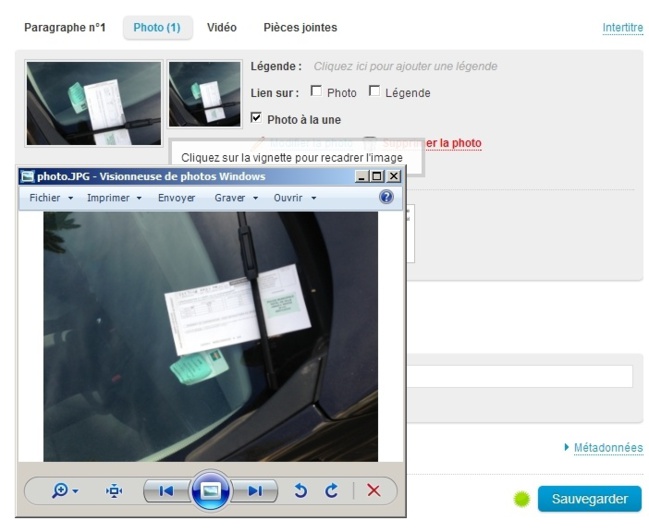The image size is (649, 532).
Task: Check the Légende link checkbox
Action: click(x=374, y=92)
